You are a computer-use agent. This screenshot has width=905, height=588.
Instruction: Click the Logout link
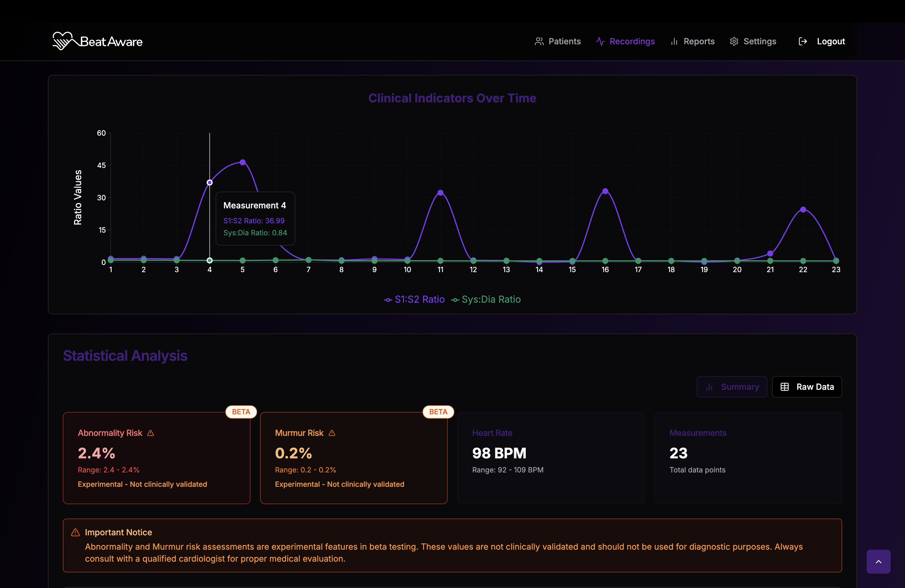pos(831,41)
